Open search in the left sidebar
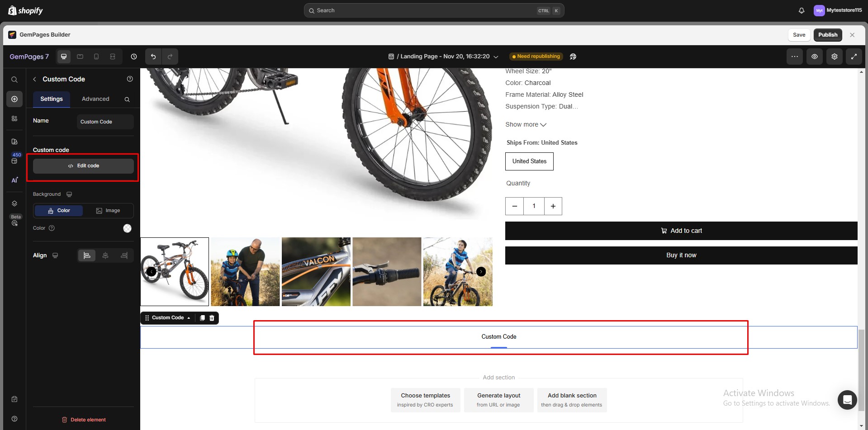The image size is (868, 430). (x=14, y=79)
